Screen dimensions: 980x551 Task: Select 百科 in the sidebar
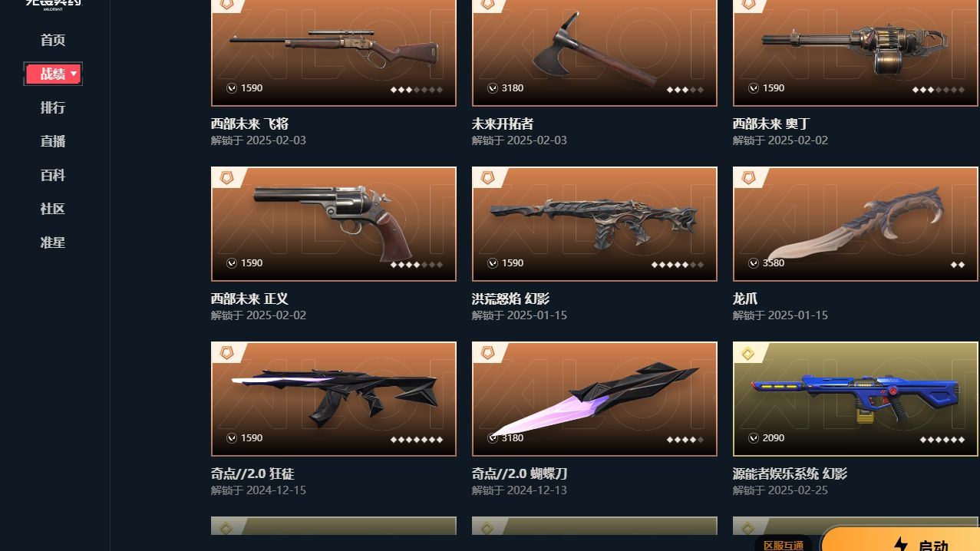click(53, 175)
